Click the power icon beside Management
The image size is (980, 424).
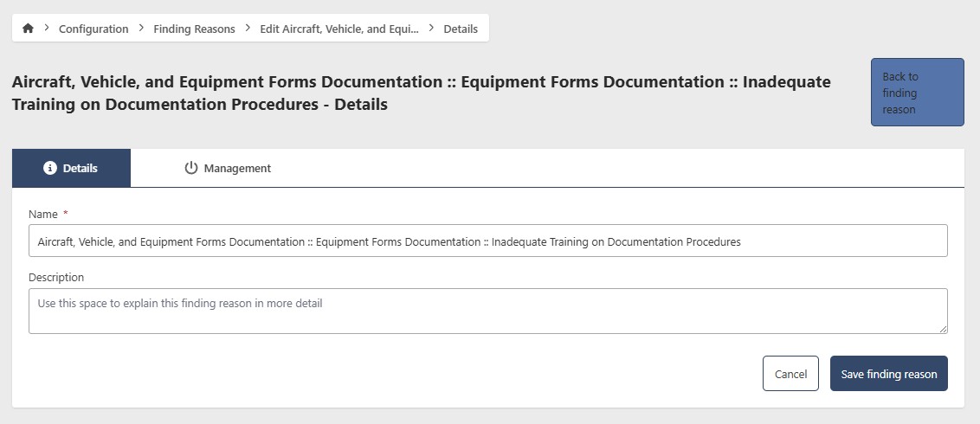tap(191, 168)
